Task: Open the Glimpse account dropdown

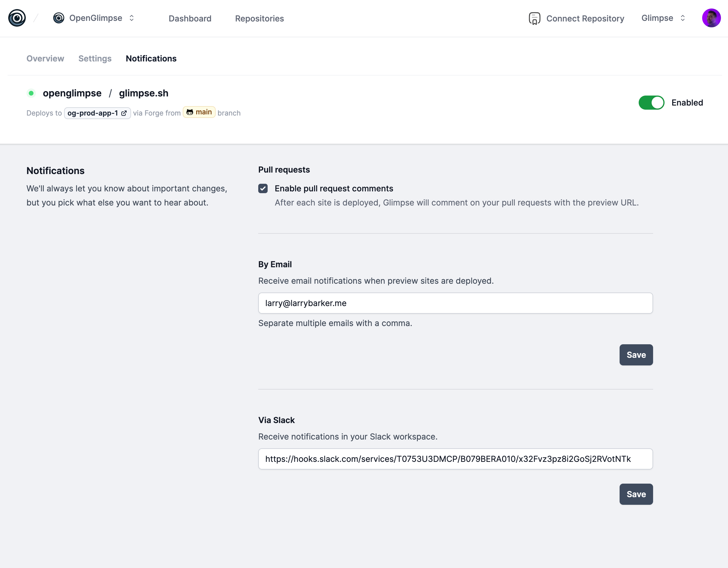Action: 663,18
